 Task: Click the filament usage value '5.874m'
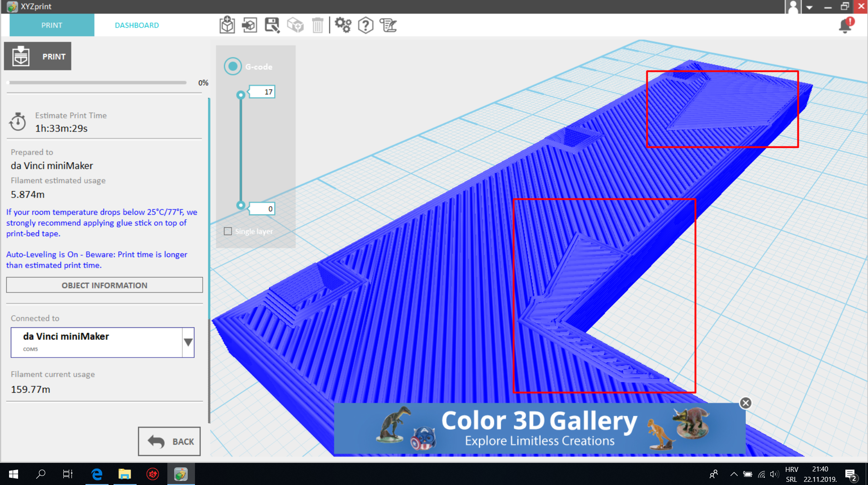point(28,194)
